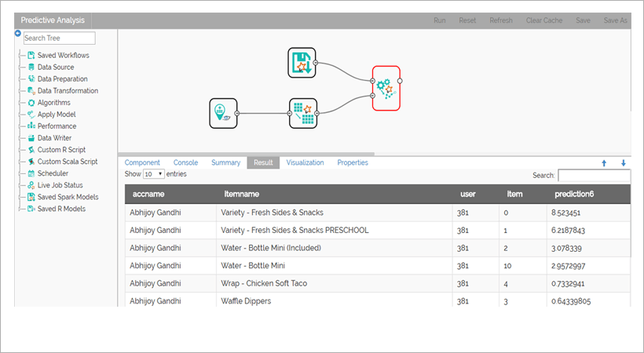Click the blue collapse arrow beside Search Tree
The width and height of the screenshot is (644, 353).
pos(17,33)
